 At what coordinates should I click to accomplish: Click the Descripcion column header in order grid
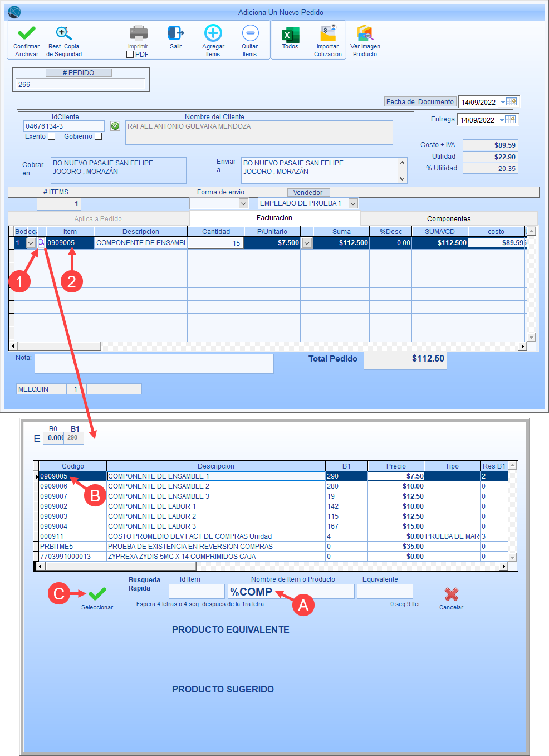[141, 232]
